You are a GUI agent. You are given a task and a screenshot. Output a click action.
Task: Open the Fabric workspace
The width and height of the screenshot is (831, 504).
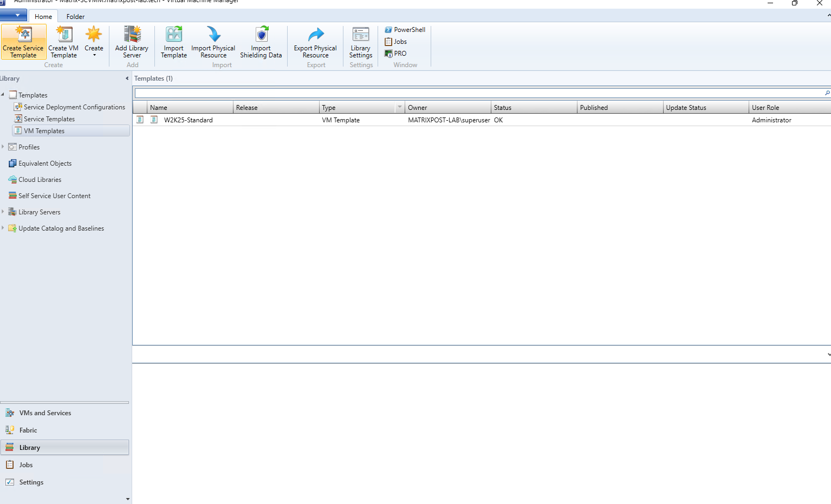point(64,430)
